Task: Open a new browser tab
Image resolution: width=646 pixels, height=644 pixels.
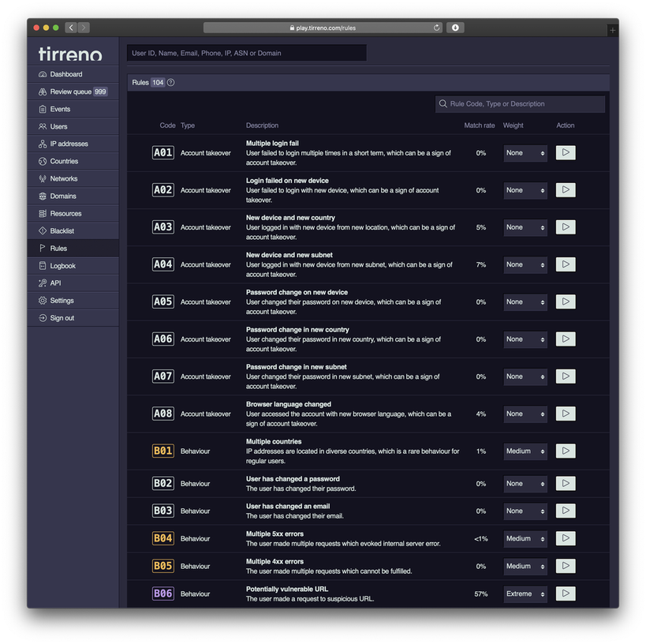Action: 613,30
